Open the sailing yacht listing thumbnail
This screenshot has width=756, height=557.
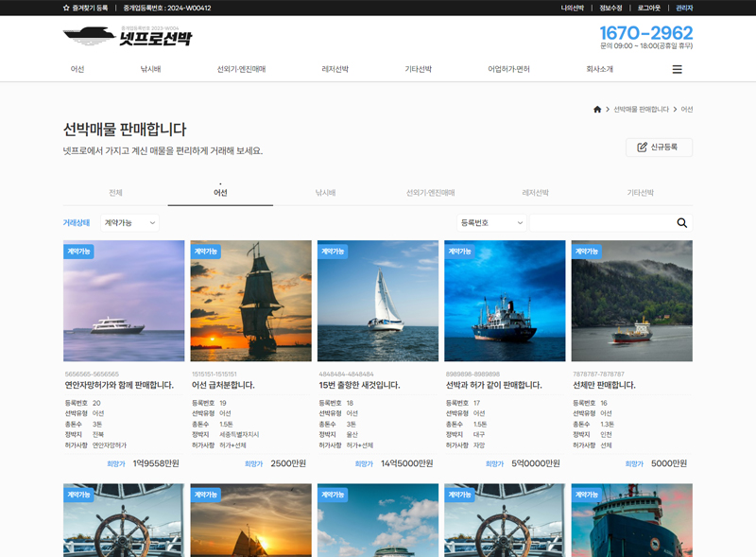coord(378,301)
